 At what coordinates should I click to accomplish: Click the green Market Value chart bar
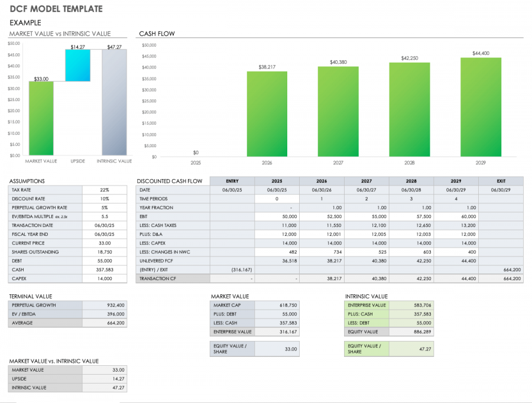click(41, 119)
